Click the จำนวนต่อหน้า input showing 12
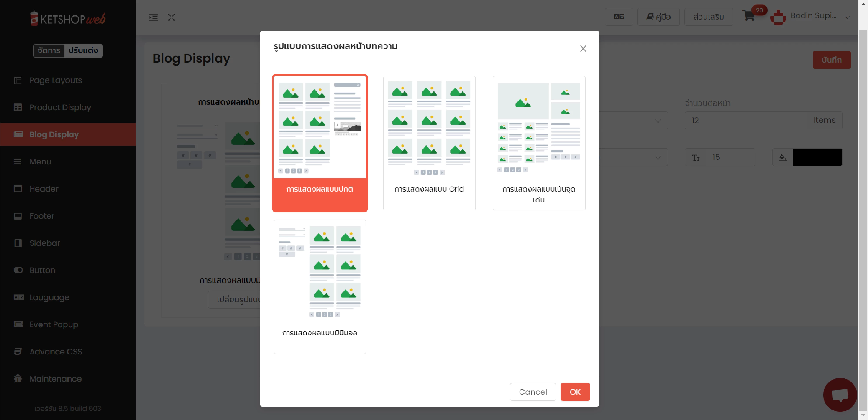 coord(746,121)
